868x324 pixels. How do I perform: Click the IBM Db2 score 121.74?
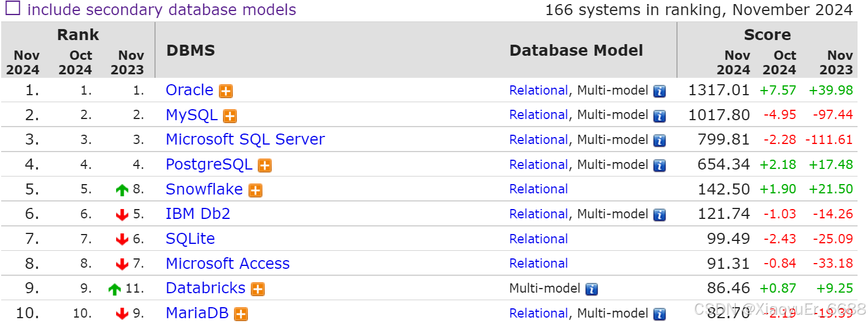point(723,214)
